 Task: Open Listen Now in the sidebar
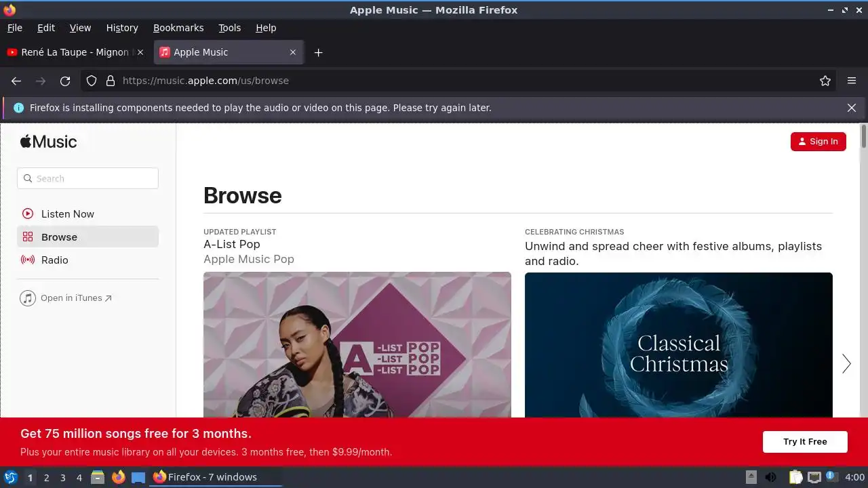(87, 213)
